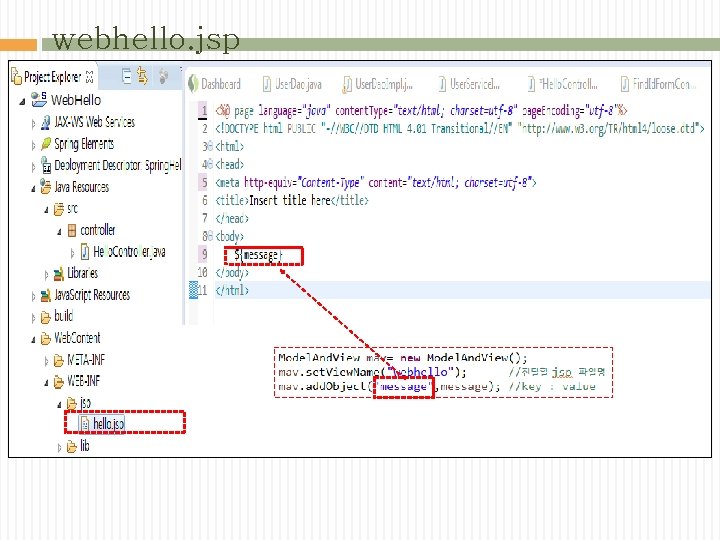720x540 pixels.
Task: Click the Deployment Descriptor icon
Action: [x=45, y=165]
